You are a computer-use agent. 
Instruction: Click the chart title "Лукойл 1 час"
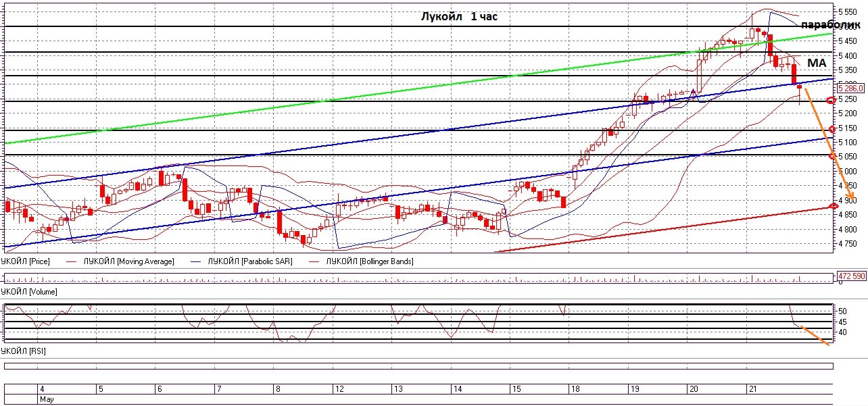tap(458, 17)
